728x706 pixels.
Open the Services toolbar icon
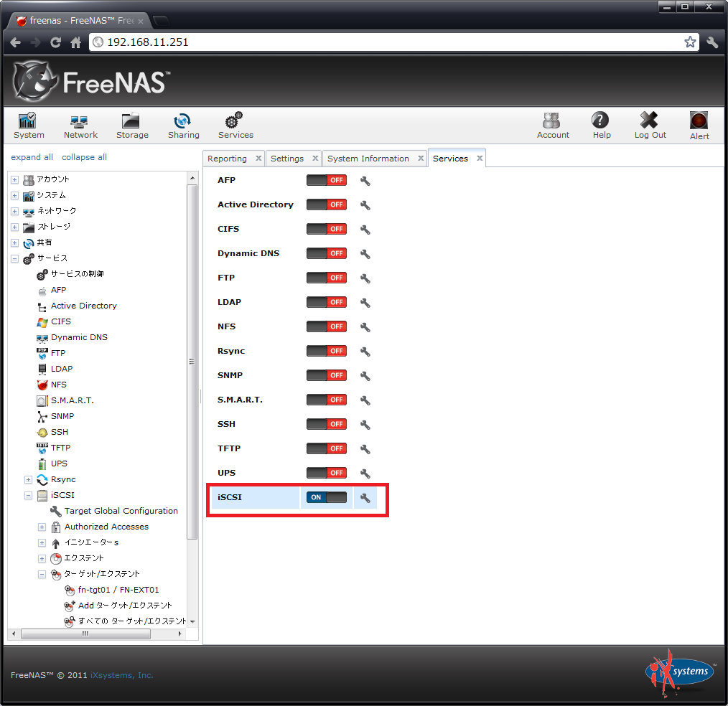(235, 126)
